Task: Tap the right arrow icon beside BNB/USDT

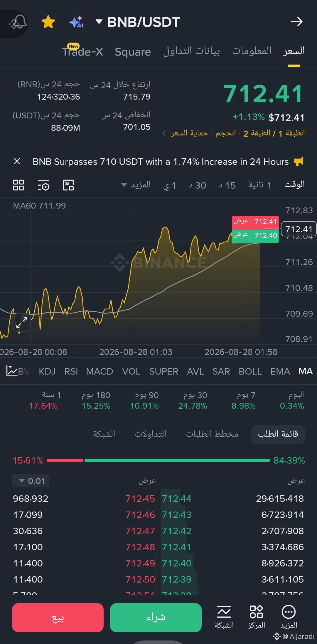Action: pos(296,21)
